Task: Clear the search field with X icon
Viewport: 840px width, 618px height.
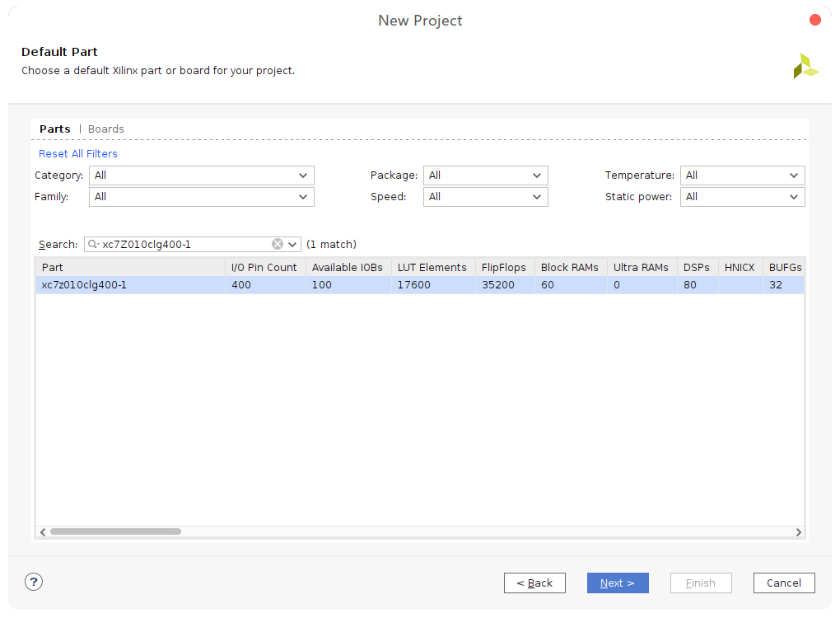Action: click(x=278, y=244)
